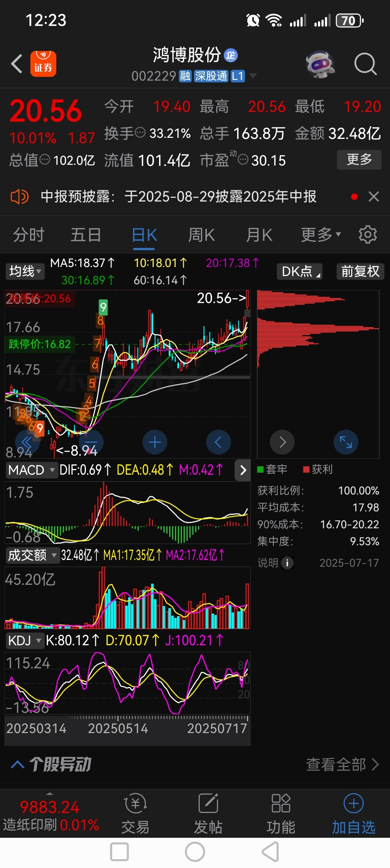Switch to the 分时 tab
This screenshot has height=868, width=390.
28,235
